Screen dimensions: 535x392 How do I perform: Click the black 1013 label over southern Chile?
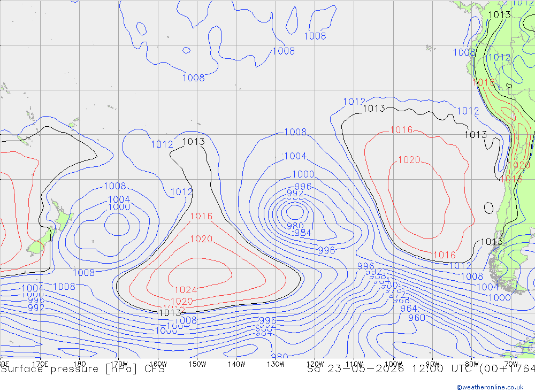coord(492,242)
